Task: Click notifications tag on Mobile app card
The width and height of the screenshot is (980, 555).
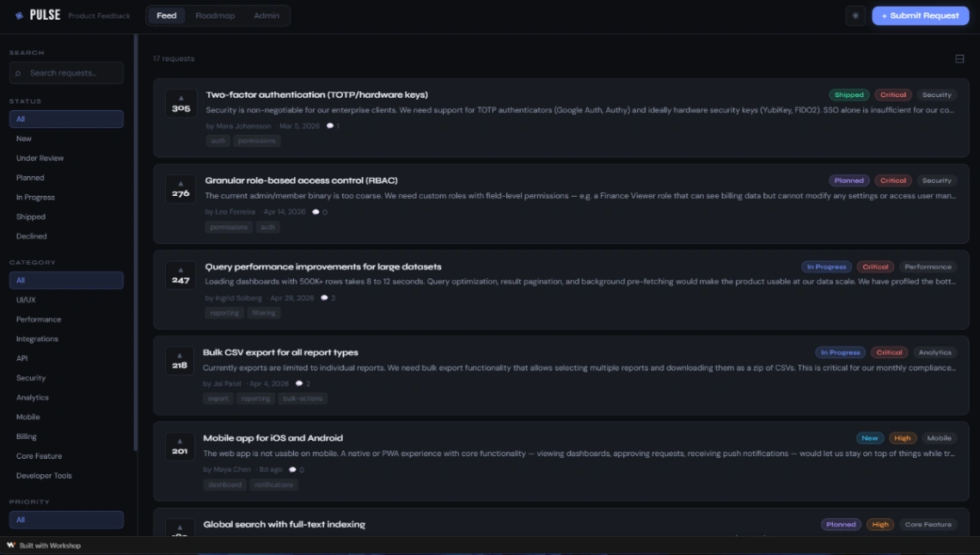Action: [x=273, y=485]
